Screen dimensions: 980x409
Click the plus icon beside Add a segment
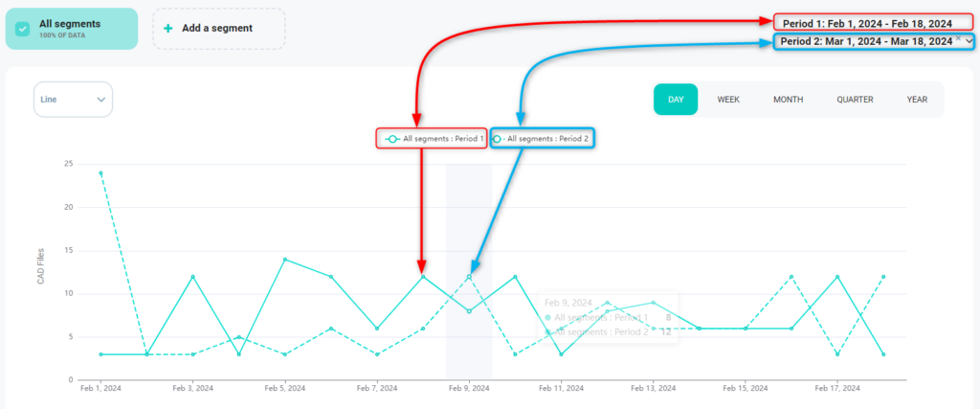(x=168, y=29)
